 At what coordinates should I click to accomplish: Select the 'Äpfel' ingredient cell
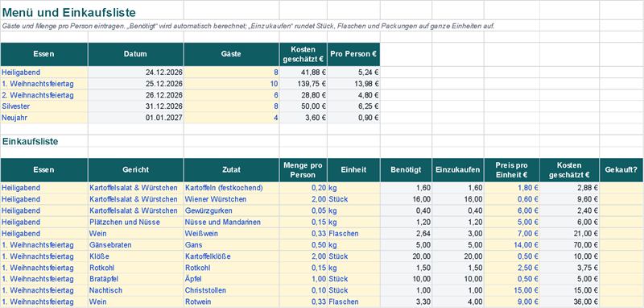click(x=232, y=279)
